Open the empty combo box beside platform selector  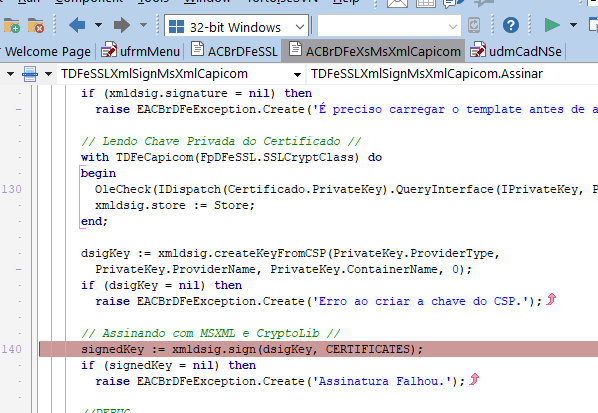[x=389, y=26]
